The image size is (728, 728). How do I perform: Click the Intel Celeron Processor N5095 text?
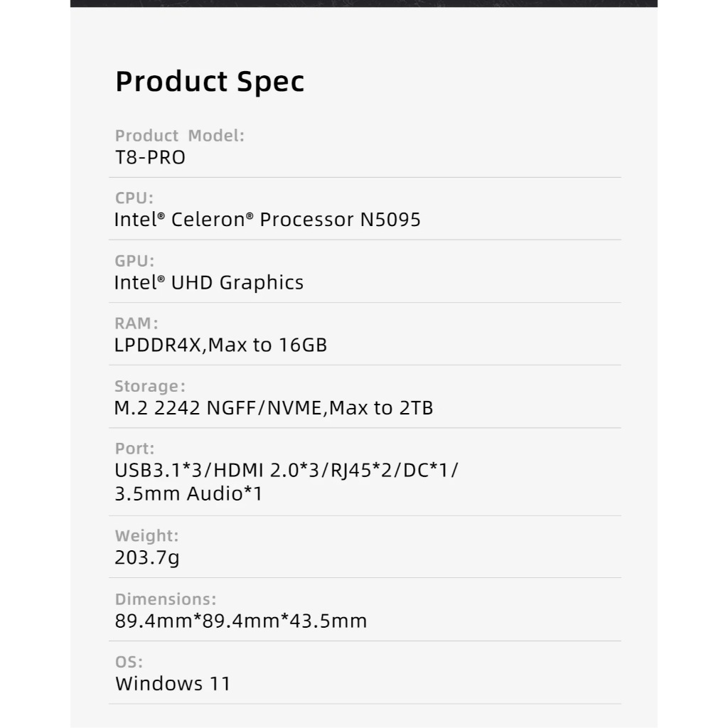267,220
